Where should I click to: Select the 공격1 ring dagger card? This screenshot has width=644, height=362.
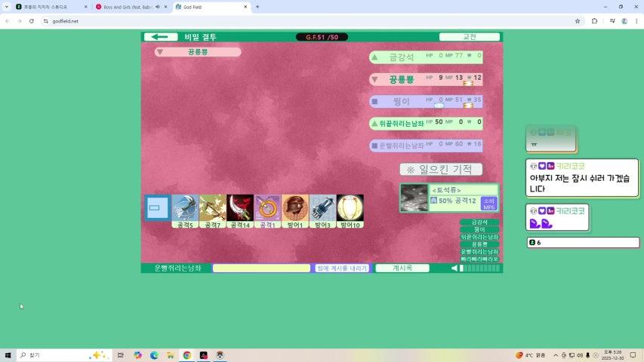[x=267, y=209]
